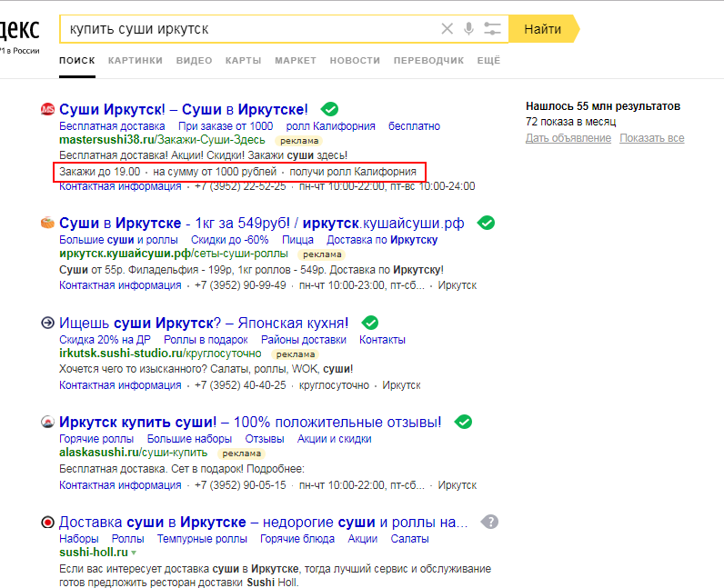Click Дать объявление link
Viewport: 724px width, 588px height.
tap(568, 138)
